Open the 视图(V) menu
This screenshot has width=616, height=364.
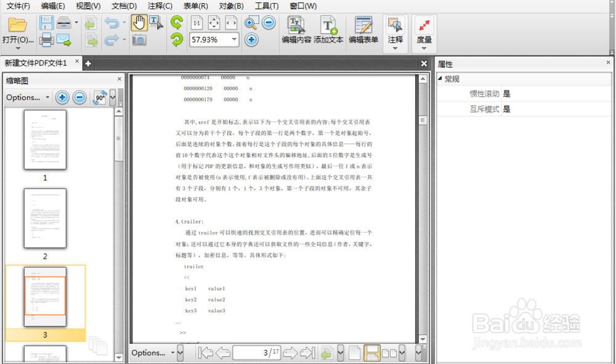(x=88, y=6)
